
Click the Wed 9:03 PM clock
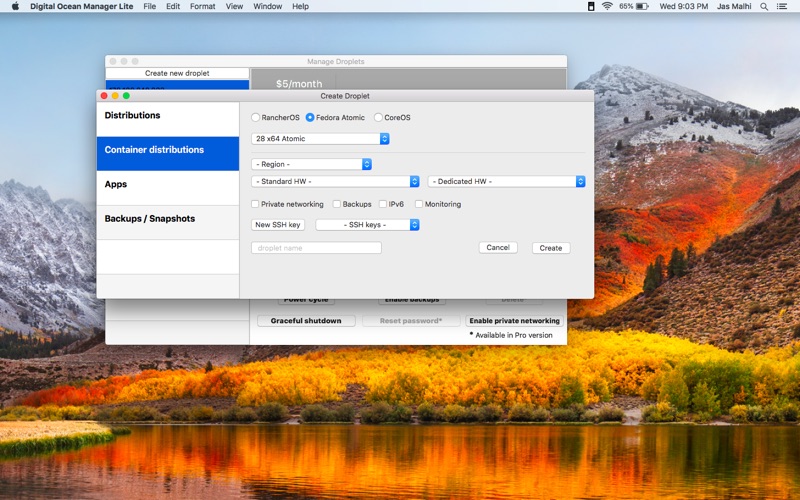pyautogui.click(x=684, y=7)
